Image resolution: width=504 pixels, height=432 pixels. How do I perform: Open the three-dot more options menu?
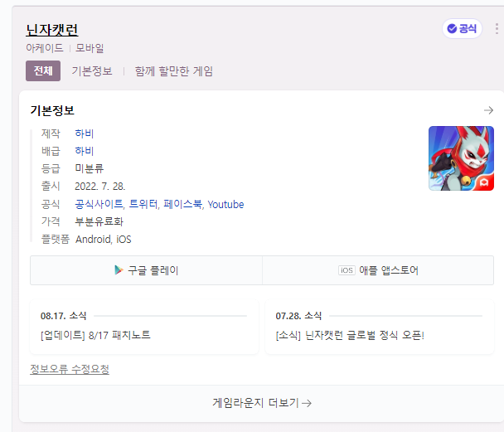pyautogui.click(x=497, y=29)
